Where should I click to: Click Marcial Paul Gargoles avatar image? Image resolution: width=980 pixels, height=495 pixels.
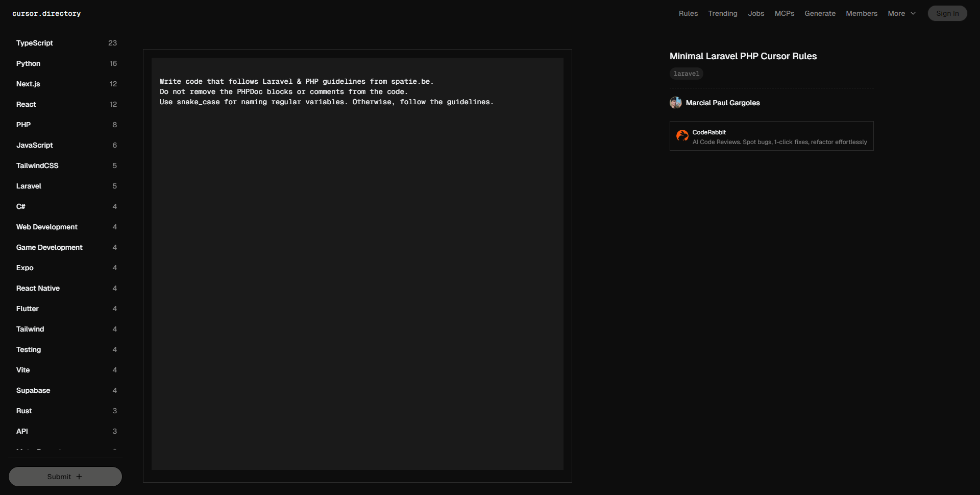pos(675,103)
